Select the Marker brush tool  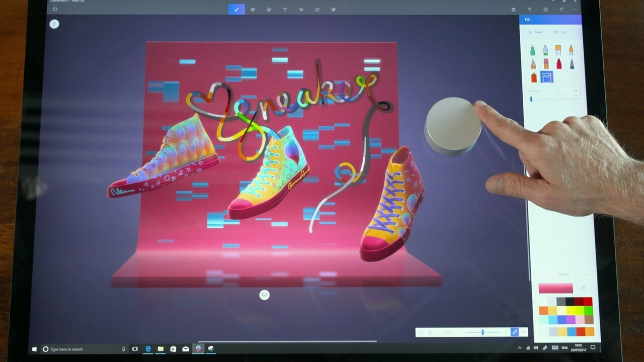click(532, 50)
